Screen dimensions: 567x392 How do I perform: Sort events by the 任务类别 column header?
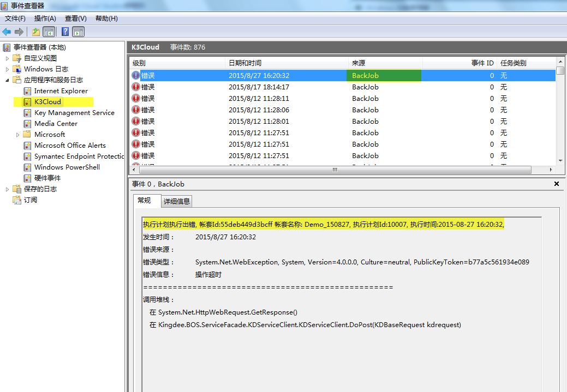526,63
